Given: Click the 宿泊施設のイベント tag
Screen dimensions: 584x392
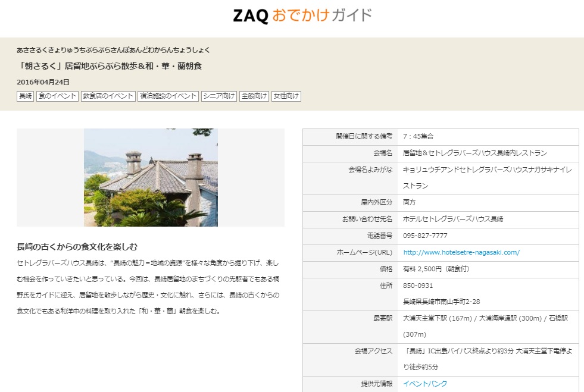Looking at the screenshot, I should point(168,96).
